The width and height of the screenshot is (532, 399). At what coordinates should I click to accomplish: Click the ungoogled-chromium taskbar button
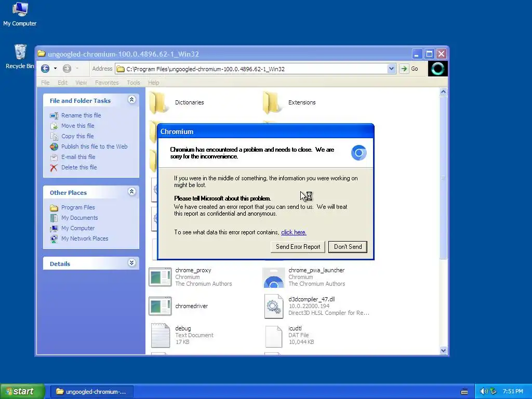click(x=91, y=392)
